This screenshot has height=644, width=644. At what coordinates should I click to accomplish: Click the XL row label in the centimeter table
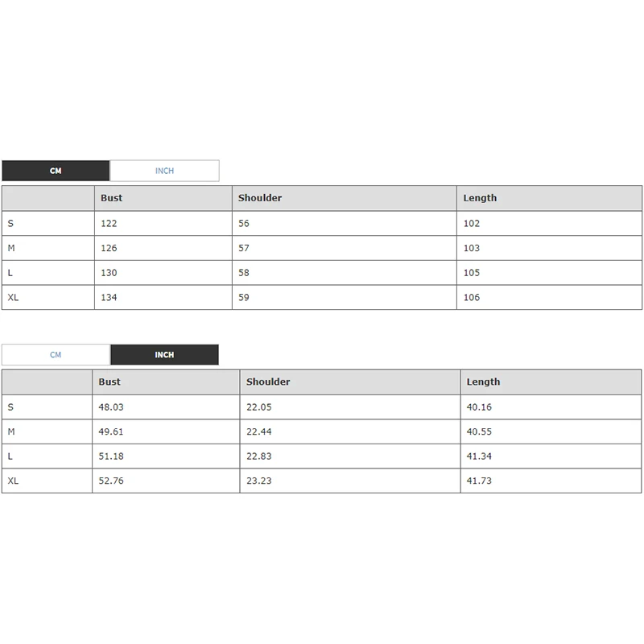(x=14, y=298)
